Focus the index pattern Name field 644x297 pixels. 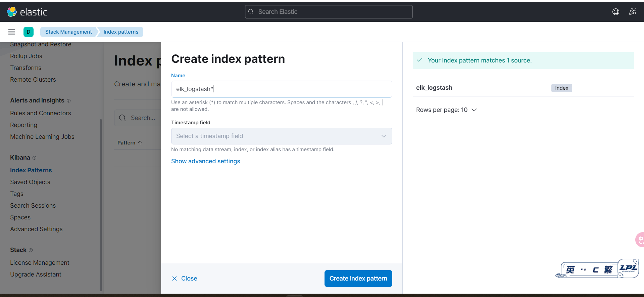tap(282, 89)
